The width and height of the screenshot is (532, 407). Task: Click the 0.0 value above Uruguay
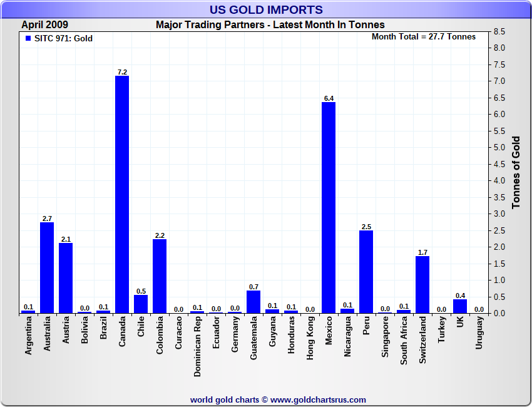click(x=479, y=309)
